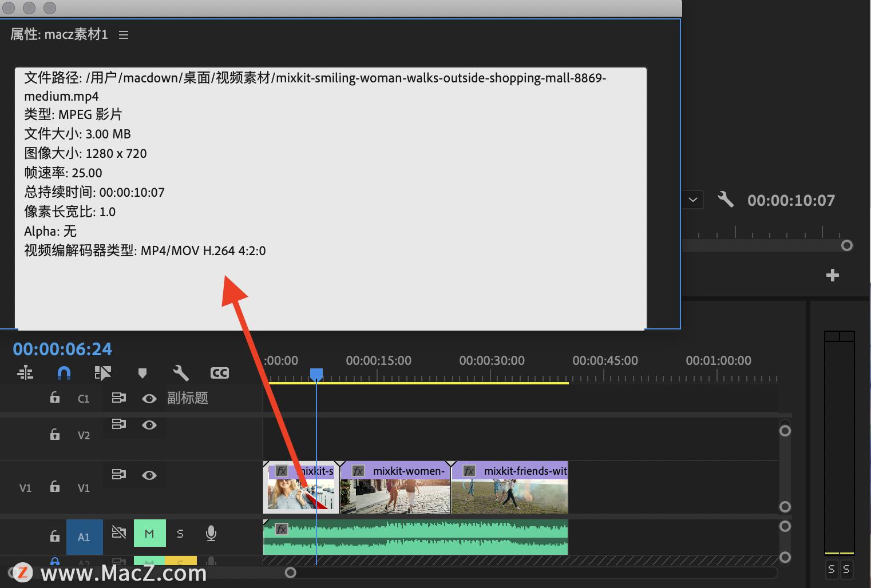Screen dimensions: 871x588
Task: Open timeline display settings wrench
Action: [x=181, y=374]
